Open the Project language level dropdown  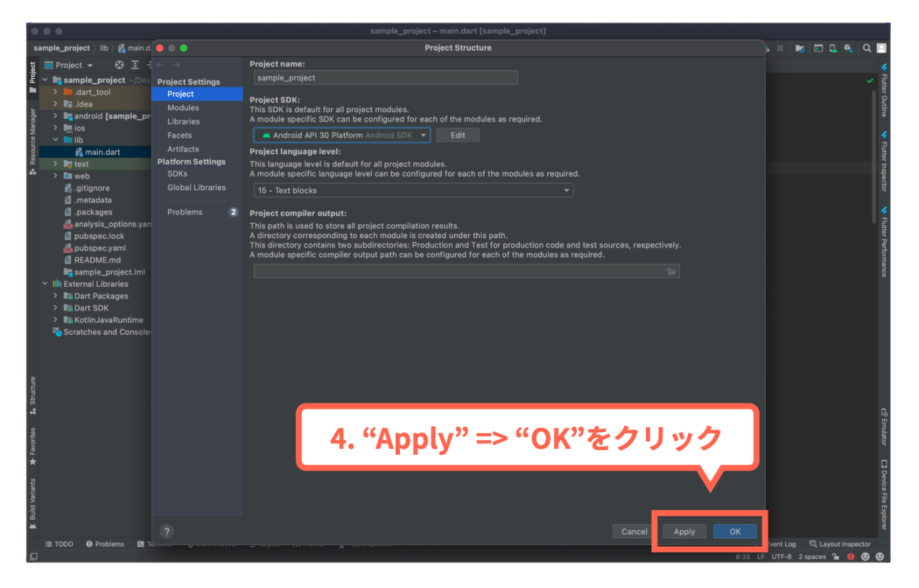[414, 190]
